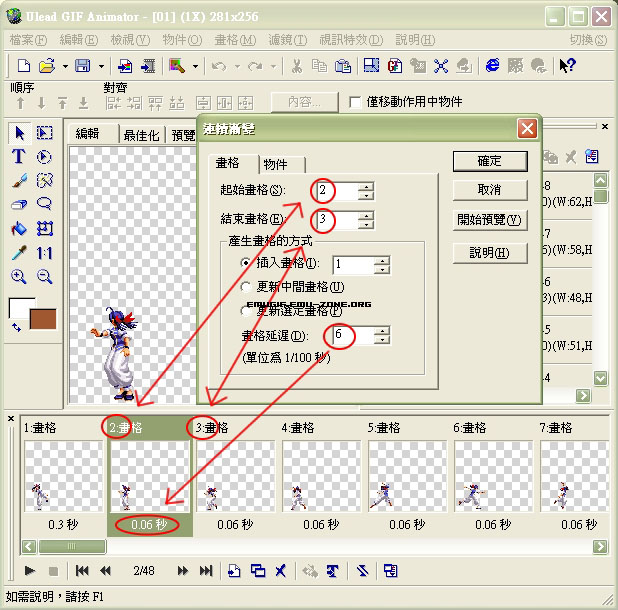
Task: Click the Delete frame X icon
Action: pos(281,570)
